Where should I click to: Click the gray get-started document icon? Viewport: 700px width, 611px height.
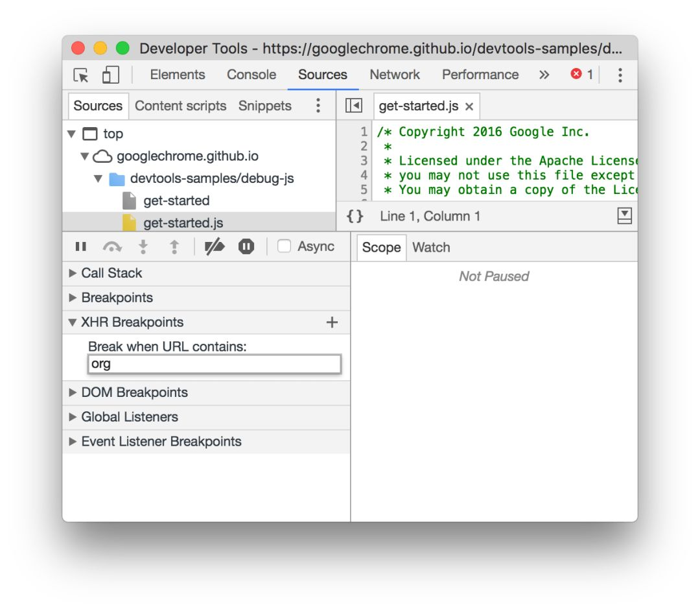coord(129,200)
